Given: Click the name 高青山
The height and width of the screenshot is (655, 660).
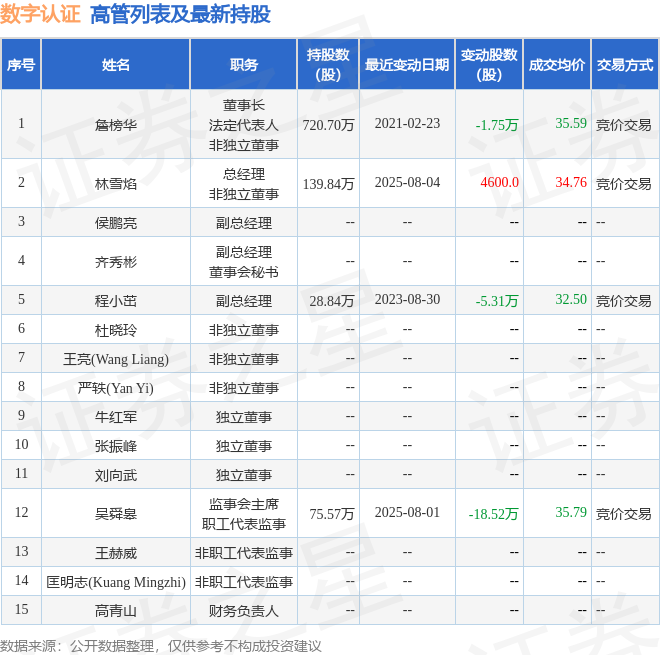Looking at the screenshot, I should (116, 611).
